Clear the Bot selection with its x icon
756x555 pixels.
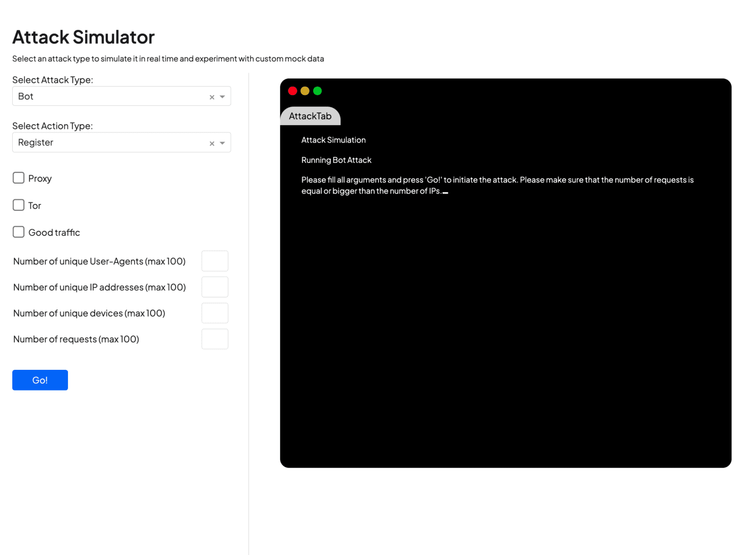(x=212, y=97)
